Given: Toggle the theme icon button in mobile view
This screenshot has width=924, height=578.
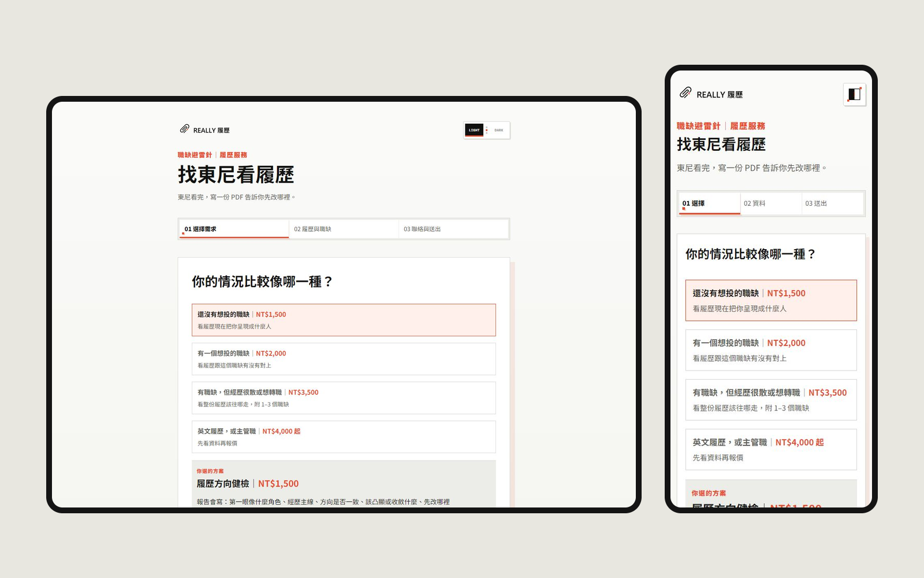Looking at the screenshot, I should (x=854, y=94).
